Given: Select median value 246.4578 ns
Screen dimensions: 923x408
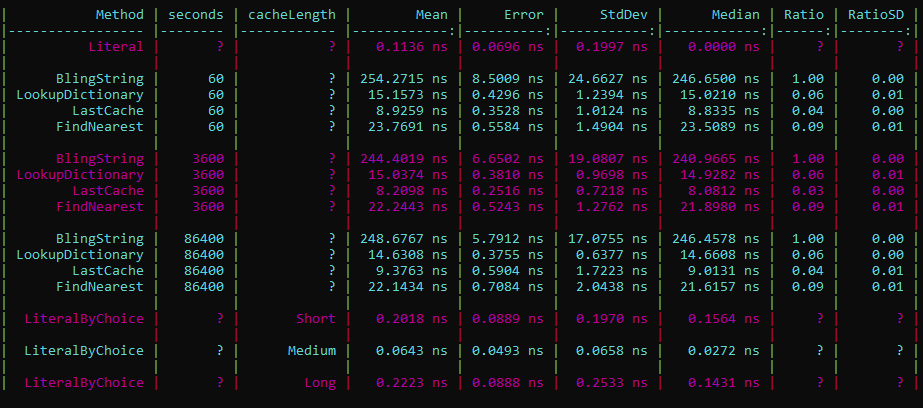Looking at the screenshot, I should tap(716, 238).
